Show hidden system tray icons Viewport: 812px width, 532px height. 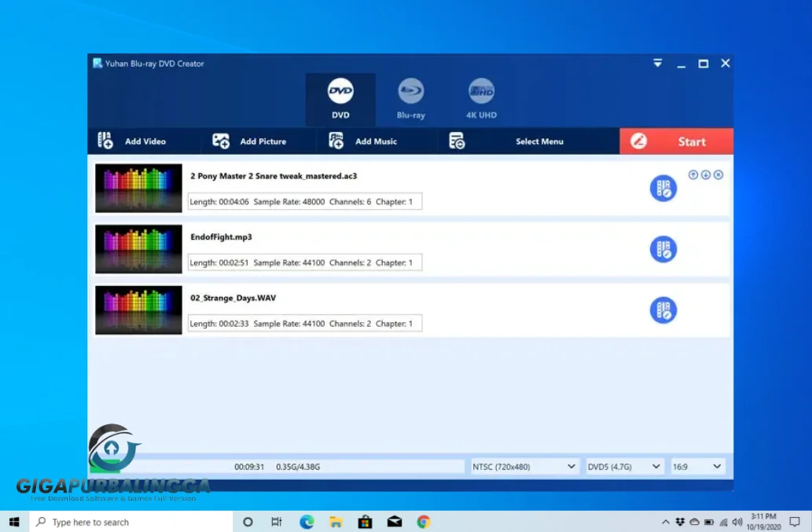(x=666, y=522)
